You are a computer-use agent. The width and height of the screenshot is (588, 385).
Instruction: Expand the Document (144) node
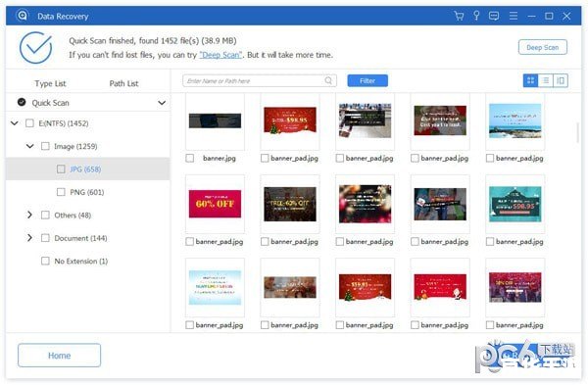[x=29, y=238]
